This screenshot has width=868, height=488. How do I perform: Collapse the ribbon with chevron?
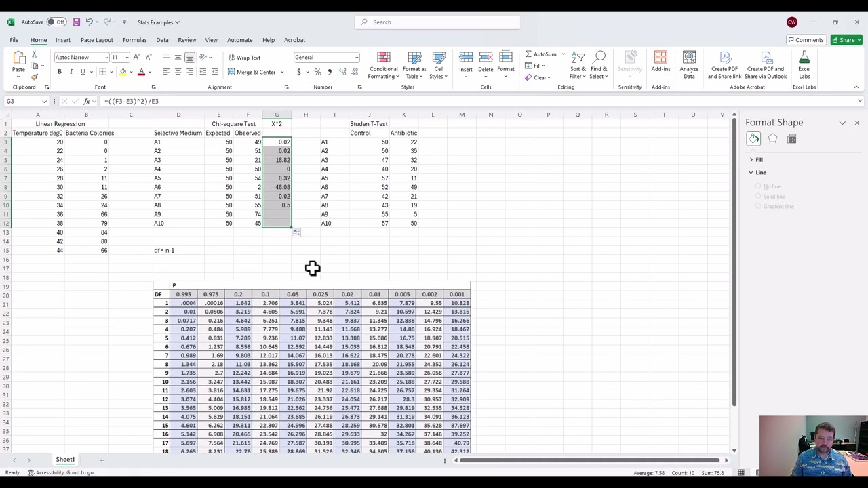[856, 87]
